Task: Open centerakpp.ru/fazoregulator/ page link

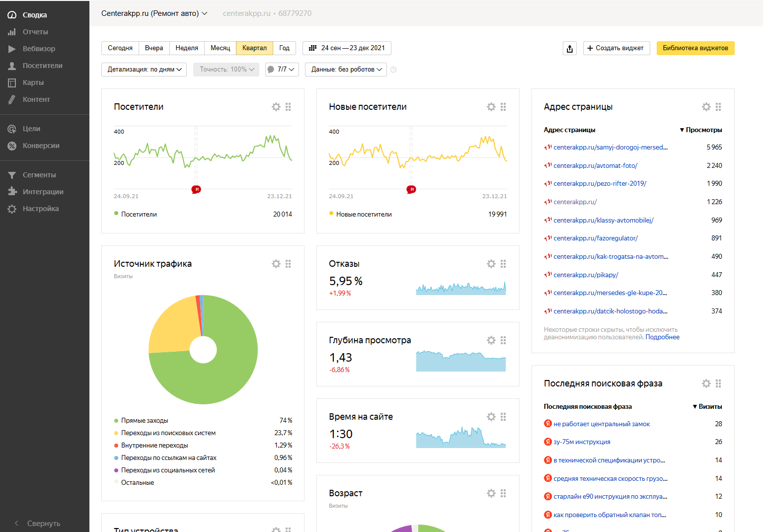Action: coord(596,238)
